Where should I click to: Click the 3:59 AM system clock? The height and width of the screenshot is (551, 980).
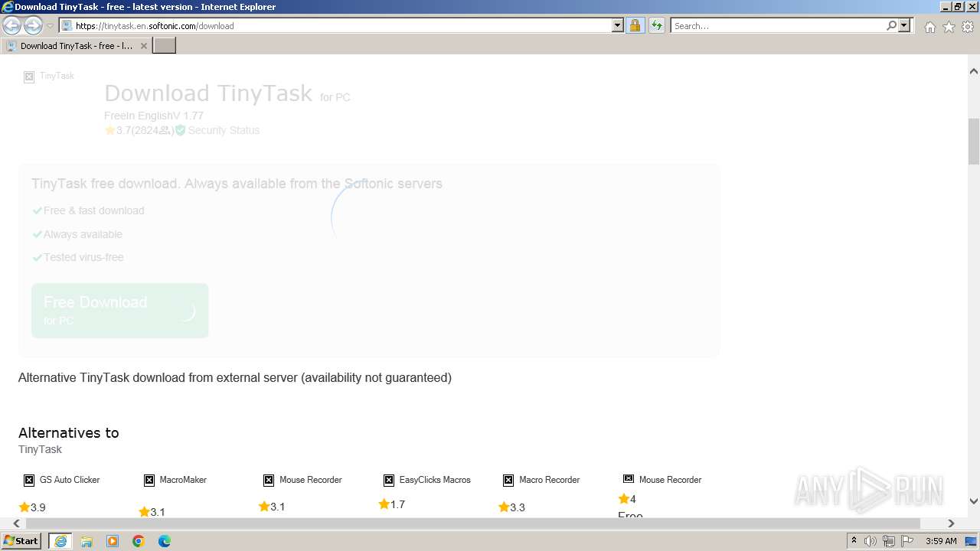click(x=941, y=541)
